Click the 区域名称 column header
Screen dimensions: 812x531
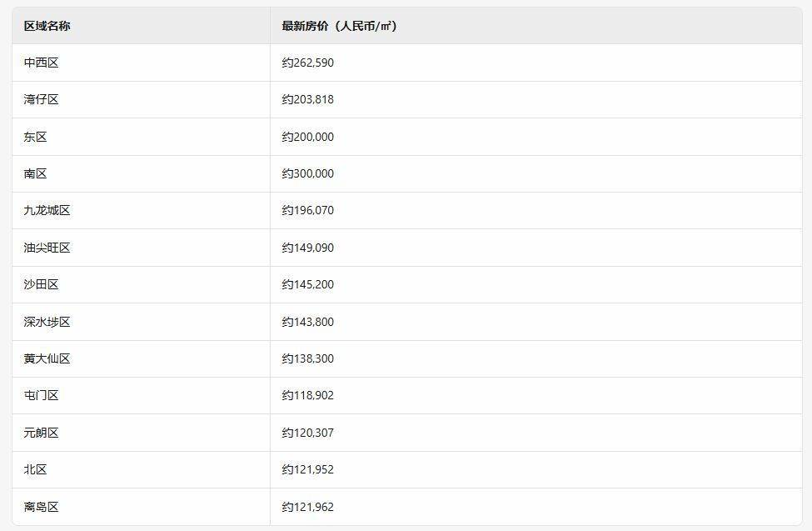47,26
